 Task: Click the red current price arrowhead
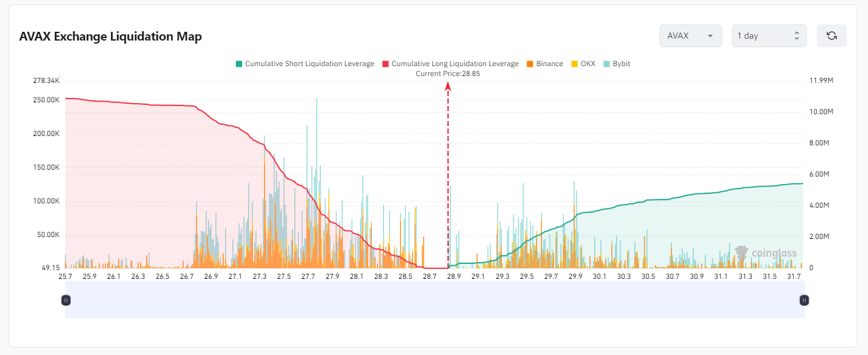(x=448, y=87)
